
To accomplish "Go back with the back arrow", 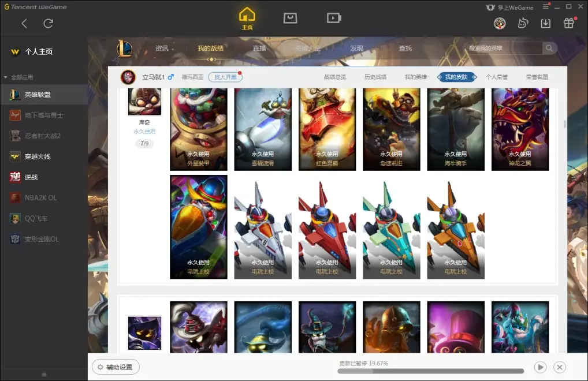I will pyautogui.click(x=24, y=24).
